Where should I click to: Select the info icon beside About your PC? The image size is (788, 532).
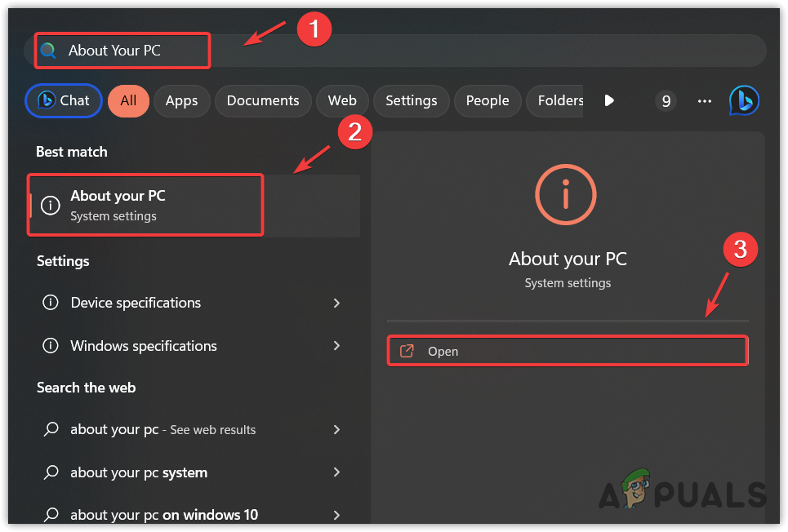point(50,205)
